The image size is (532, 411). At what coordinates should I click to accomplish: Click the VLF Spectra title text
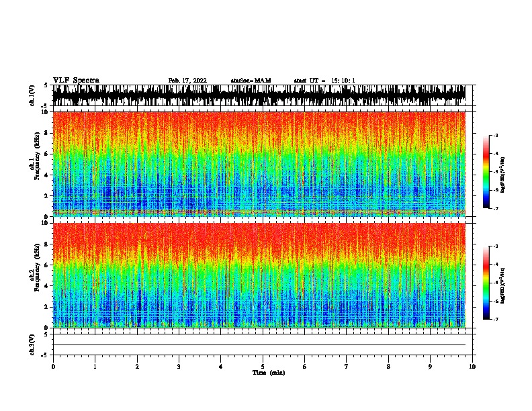(x=76, y=81)
